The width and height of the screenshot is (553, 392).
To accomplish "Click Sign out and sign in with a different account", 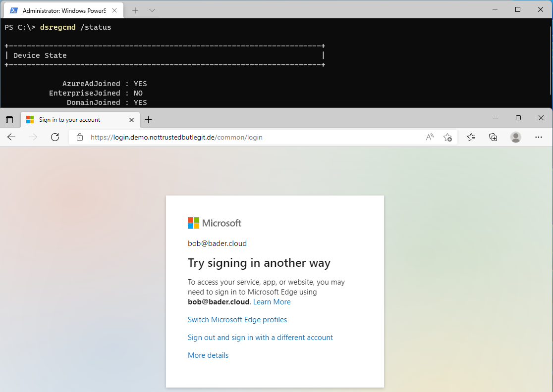I will 260,338.
